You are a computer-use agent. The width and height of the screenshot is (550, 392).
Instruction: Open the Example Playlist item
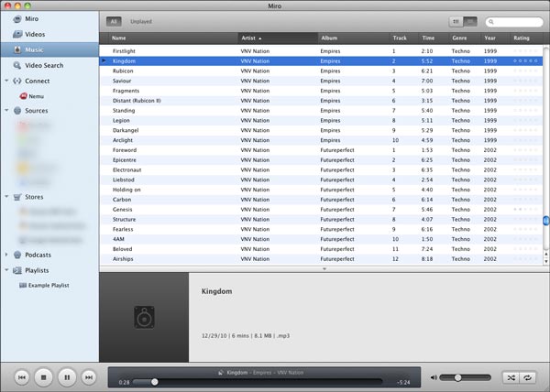44,285
